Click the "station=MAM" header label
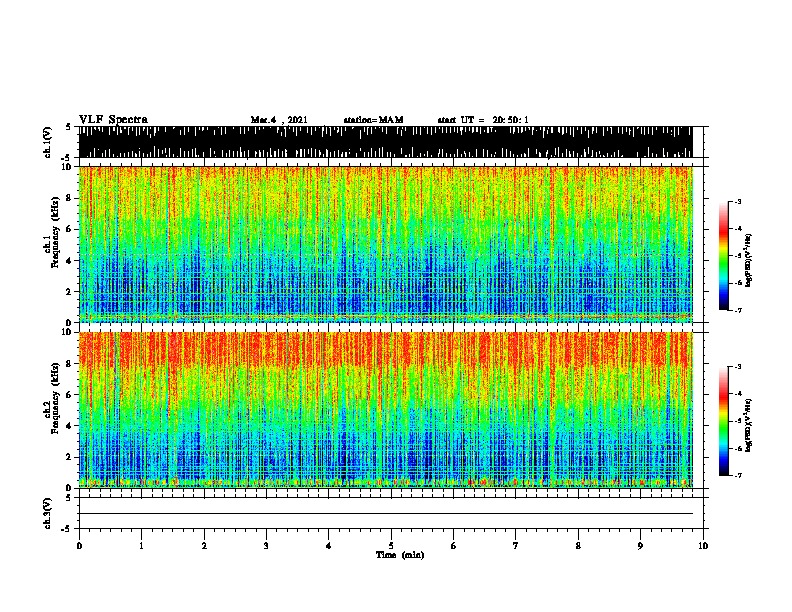The height and width of the screenshot is (612, 792). coord(373,120)
